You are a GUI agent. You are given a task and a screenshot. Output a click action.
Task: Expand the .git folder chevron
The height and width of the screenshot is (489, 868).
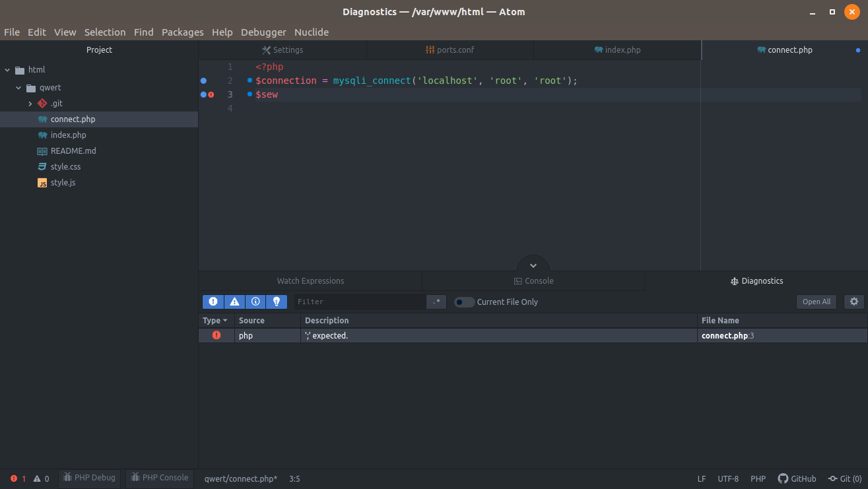click(30, 104)
